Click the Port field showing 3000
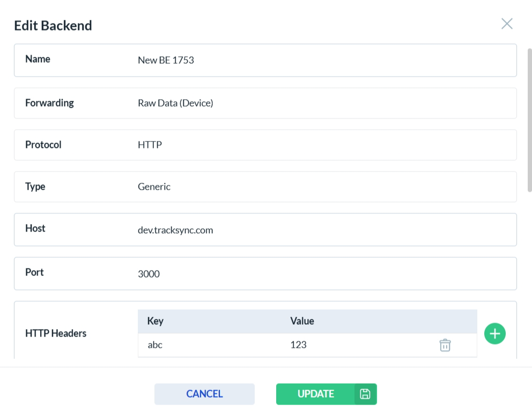Screen dimensions: 532x418 click(322, 274)
